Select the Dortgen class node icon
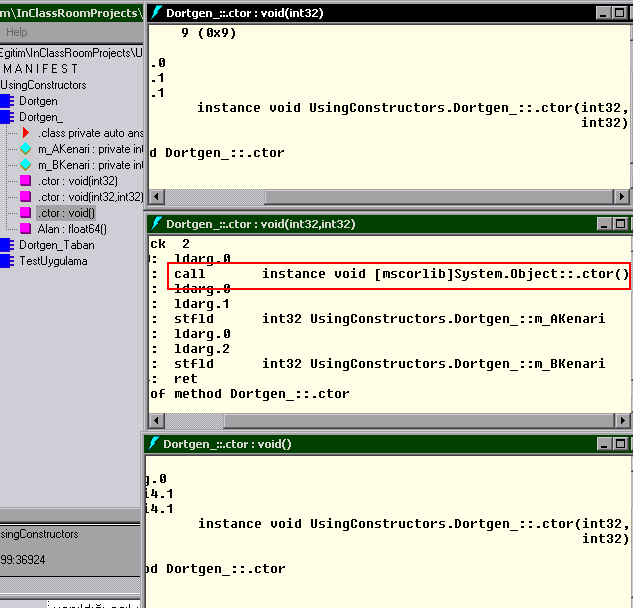This screenshot has height=608, width=633. [x=8, y=101]
